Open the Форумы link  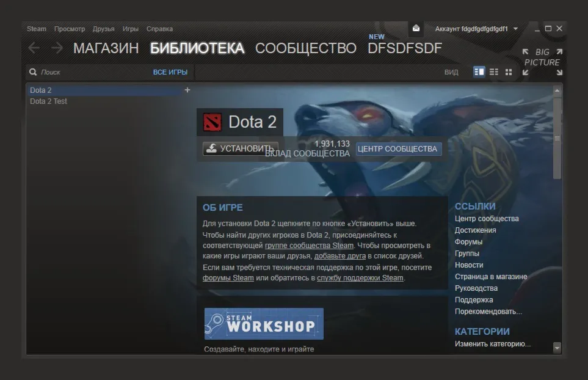[468, 242]
